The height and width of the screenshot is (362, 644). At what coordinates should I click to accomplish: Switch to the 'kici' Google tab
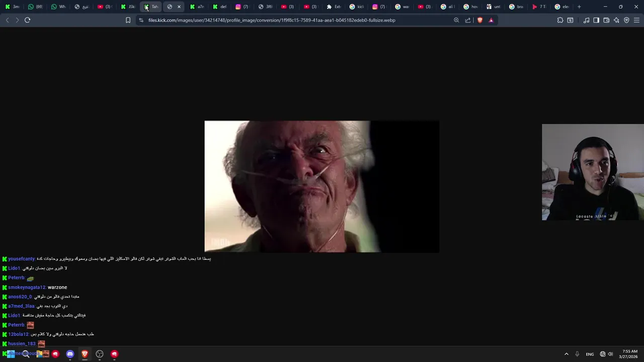(x=357, y=7)
